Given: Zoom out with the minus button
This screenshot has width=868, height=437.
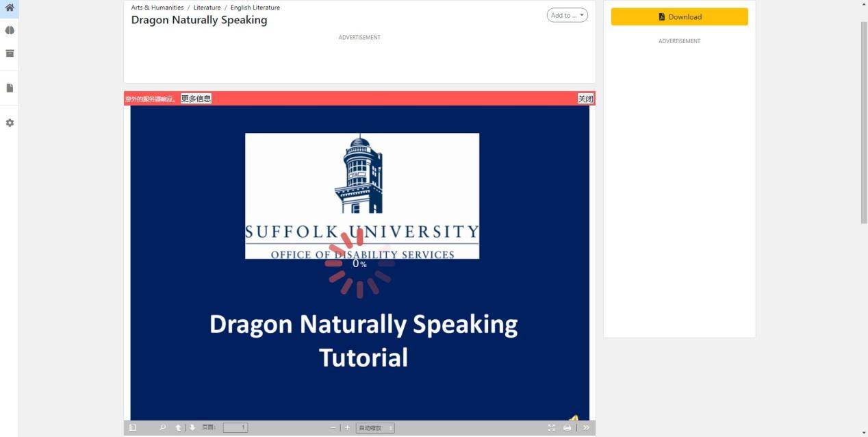Looking at the screenshot, I should pyautogui.click(x=333, y=427).
